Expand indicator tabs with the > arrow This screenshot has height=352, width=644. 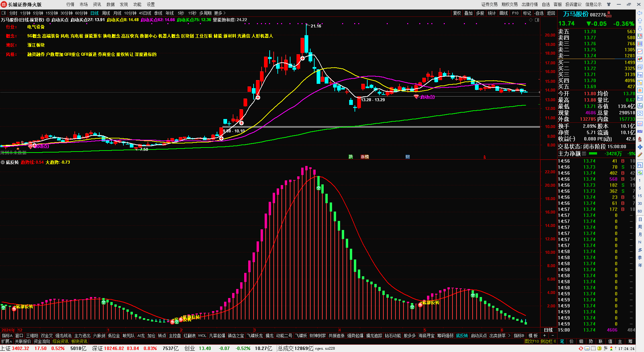pyautogui.click(x=509, y=336)
